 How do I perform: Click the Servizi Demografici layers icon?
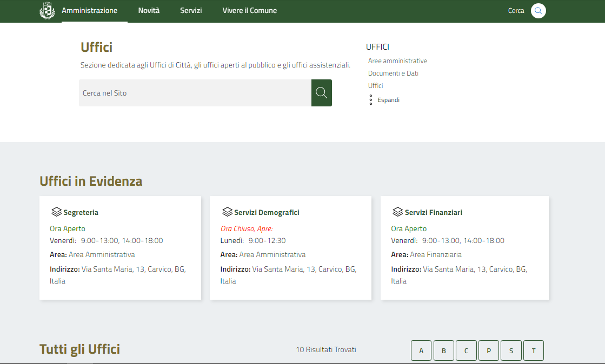[x=227, y=212]
